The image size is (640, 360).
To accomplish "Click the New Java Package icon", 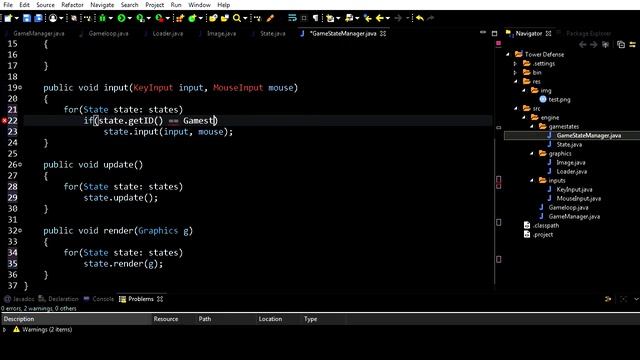I will (x=180, y=18).
